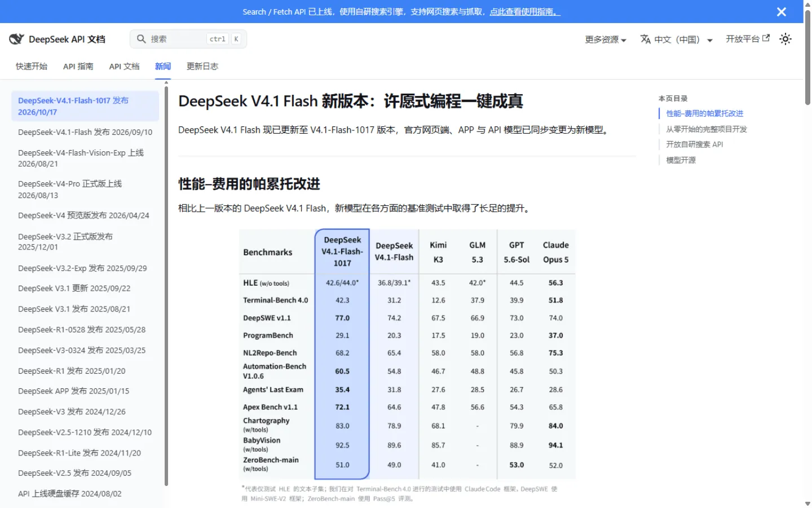
Task: Click the search input field
Action: (x=188, y=39)
